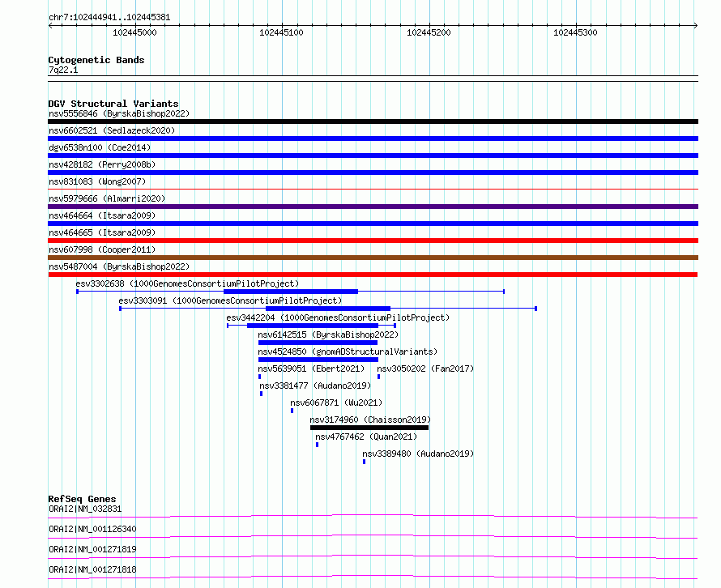The width and height of the screenshot is (721, 588).
Task: Click nsv464664 (Itsara2009) label
Action: (x=102, y=215)
